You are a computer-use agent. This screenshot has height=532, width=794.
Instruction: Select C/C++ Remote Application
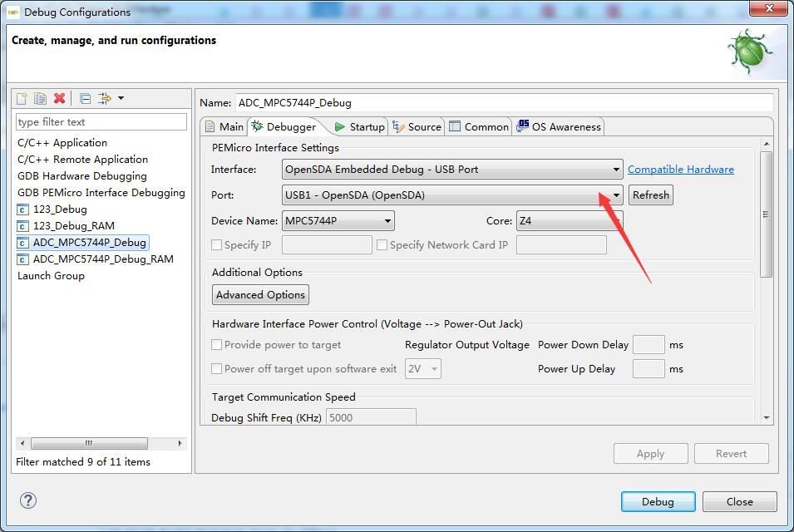coord(82,160)
